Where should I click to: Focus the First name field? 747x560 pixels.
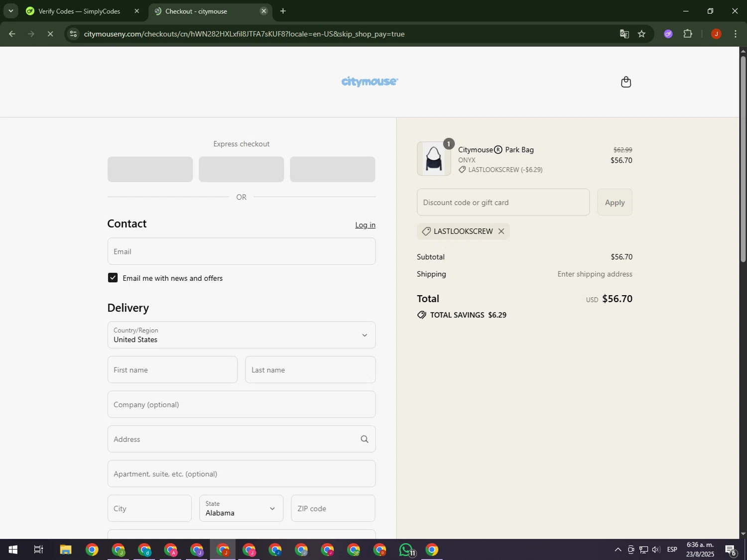point(172,370)
